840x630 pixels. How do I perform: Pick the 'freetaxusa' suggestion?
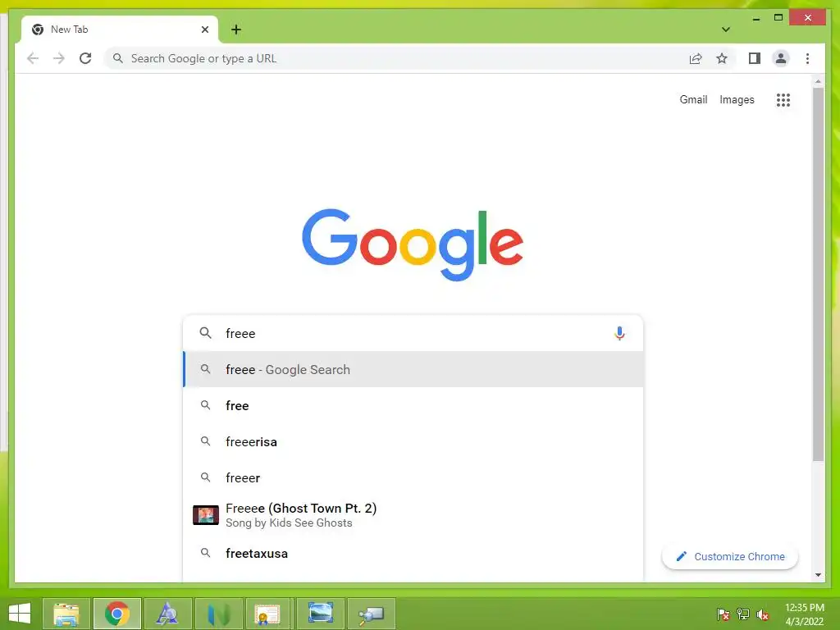tap(413, 553)
